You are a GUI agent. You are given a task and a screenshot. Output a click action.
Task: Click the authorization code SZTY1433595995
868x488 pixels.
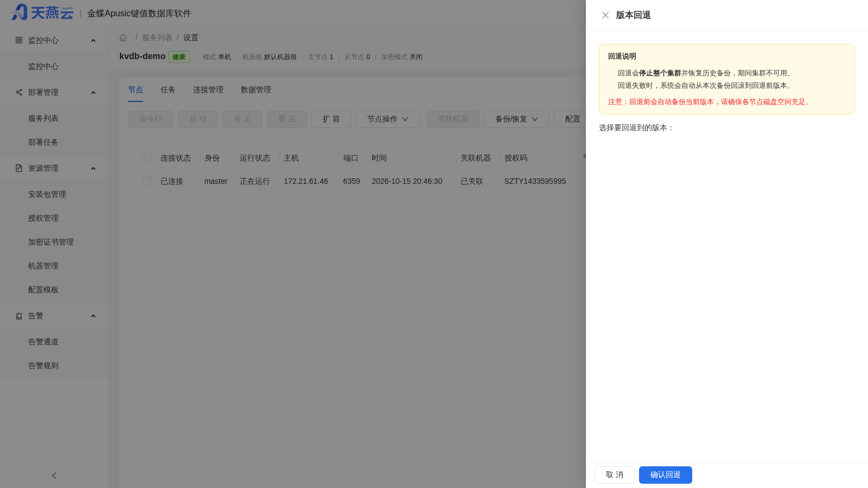click(x=535, y=181)
